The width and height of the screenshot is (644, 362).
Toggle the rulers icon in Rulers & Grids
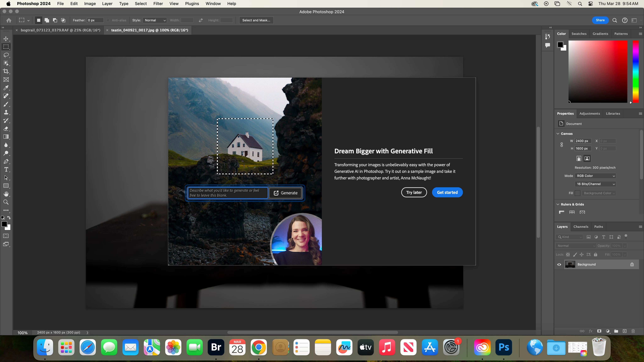pos(561,212)
